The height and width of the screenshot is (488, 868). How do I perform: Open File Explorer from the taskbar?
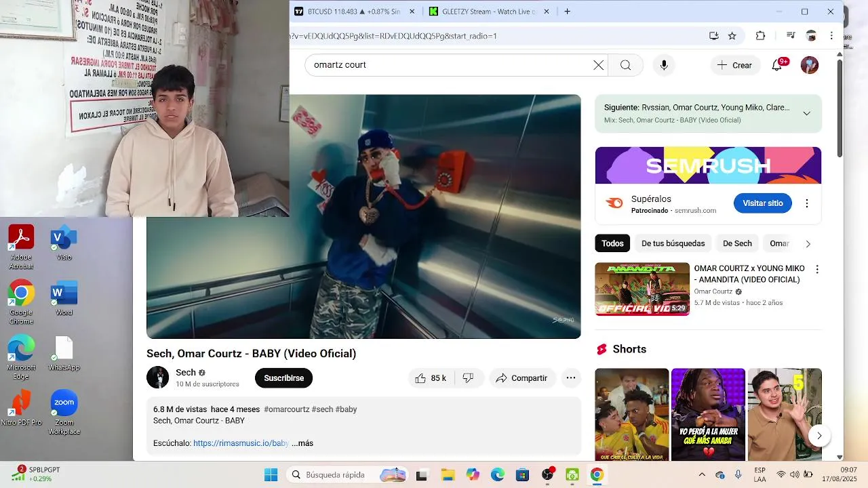(x=447, y=474)
